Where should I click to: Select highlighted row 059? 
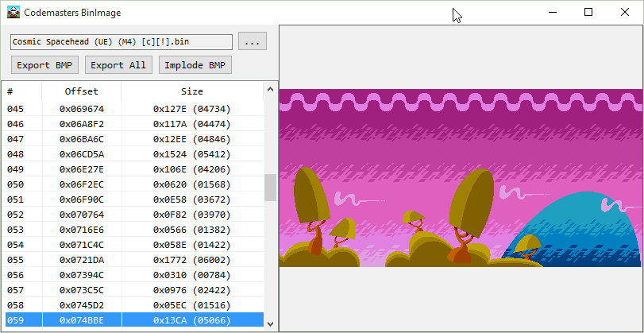(133, 320)
